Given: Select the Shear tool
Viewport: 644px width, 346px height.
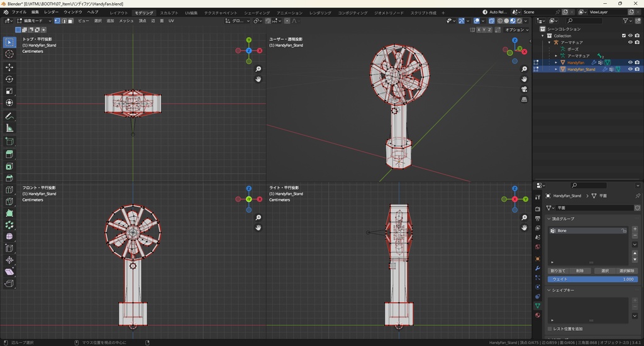Looking at the screenshot, I should (9, 272).
